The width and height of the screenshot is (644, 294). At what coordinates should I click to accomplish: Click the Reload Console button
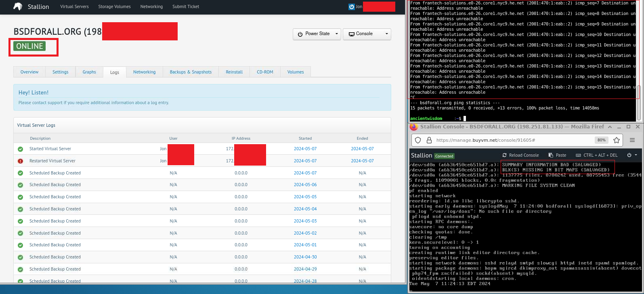(x=520, y=155)
